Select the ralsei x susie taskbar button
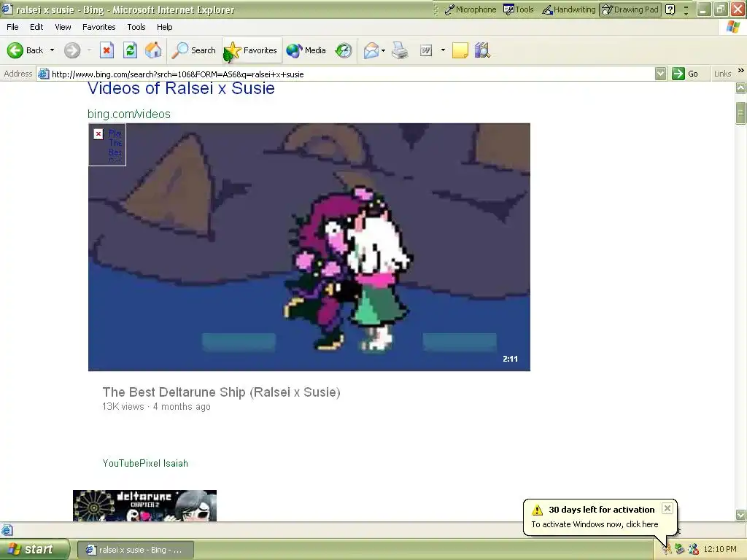 (135, 550)
